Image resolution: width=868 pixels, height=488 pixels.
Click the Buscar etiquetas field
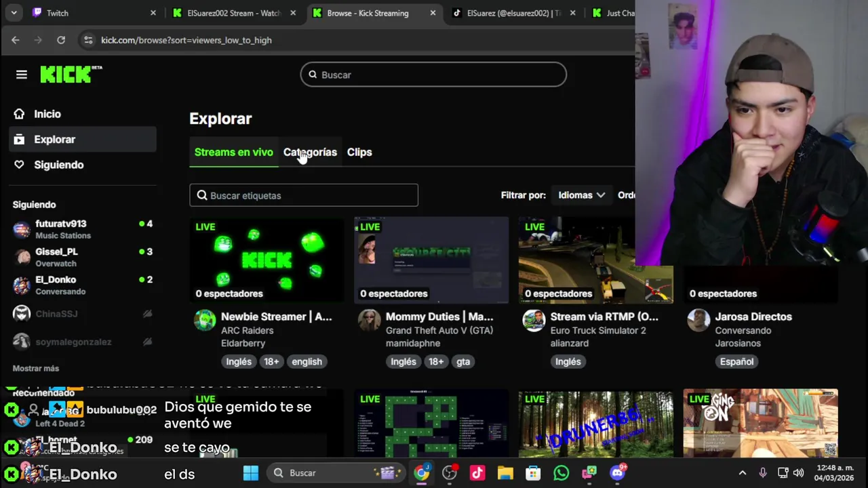tap(304, 195)
